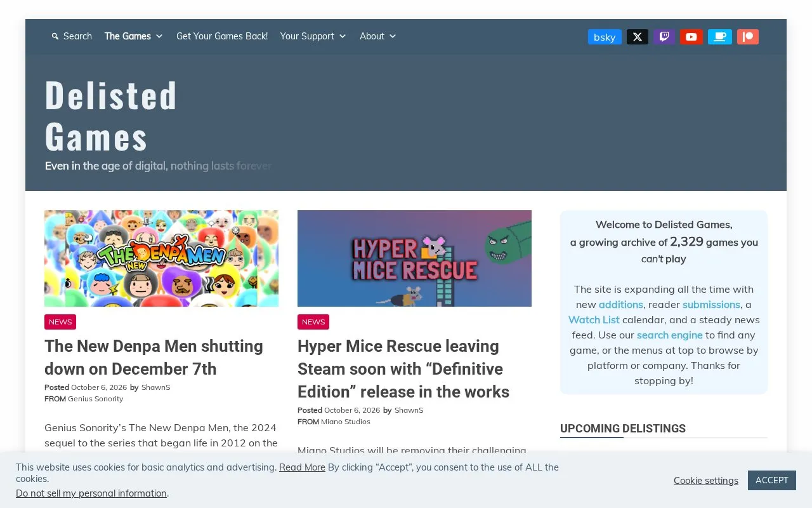Screen dimensions: 812x508
Task: Follow the 'search engine' link
Action: [669, 335]
